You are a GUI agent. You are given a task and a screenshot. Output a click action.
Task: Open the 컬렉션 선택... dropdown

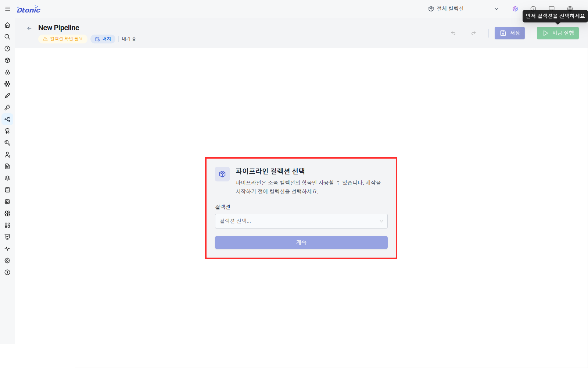(x=301, y=221)
